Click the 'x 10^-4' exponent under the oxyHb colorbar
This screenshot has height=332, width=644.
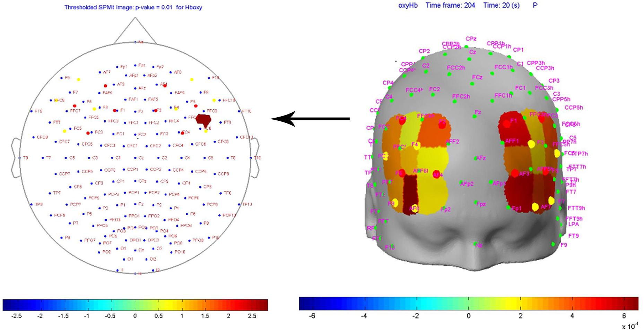point(630,327)
